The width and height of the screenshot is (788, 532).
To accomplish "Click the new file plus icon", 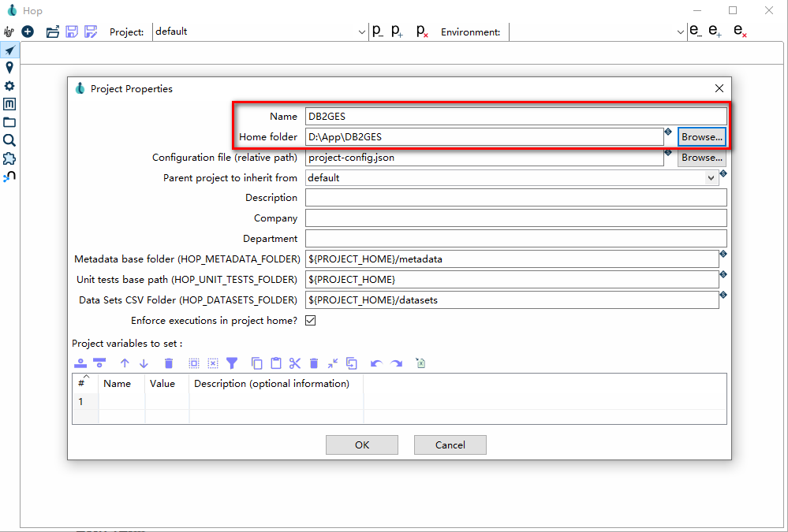I will click(28, 32).
